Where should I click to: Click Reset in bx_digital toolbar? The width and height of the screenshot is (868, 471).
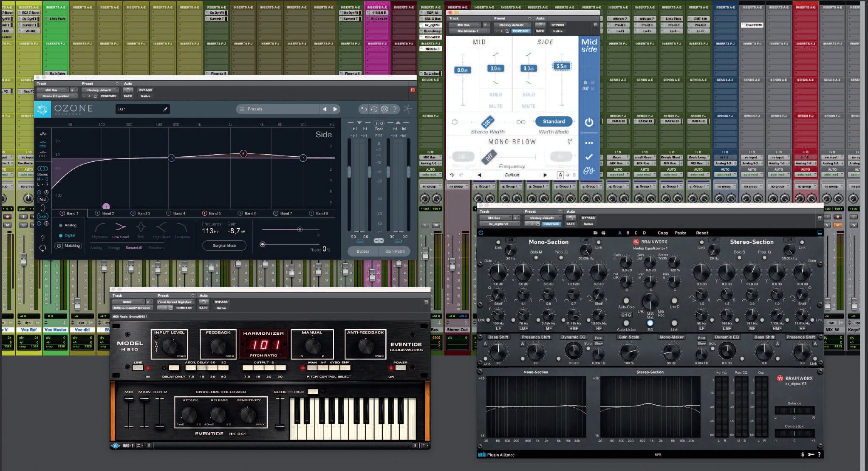pos(702,233)
